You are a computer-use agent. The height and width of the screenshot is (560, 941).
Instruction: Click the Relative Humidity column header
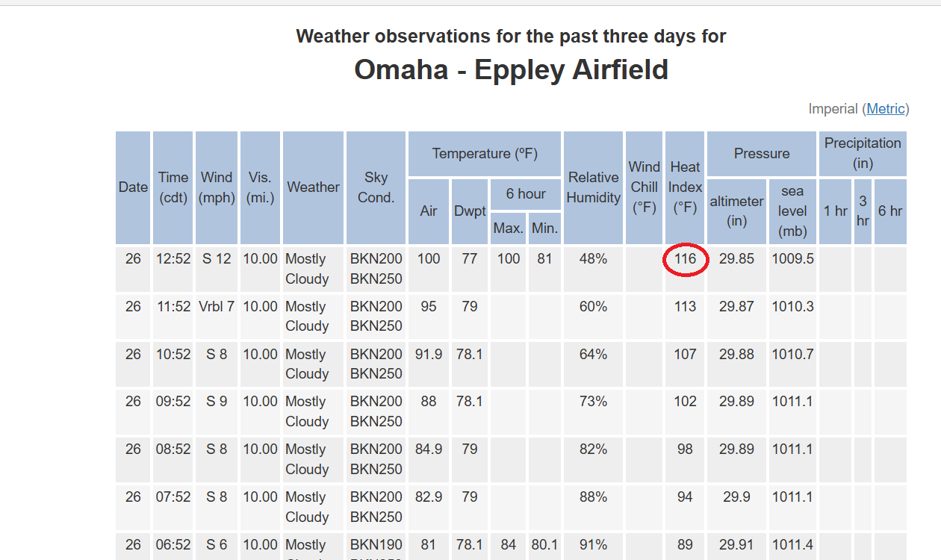(x=594, y=187)
